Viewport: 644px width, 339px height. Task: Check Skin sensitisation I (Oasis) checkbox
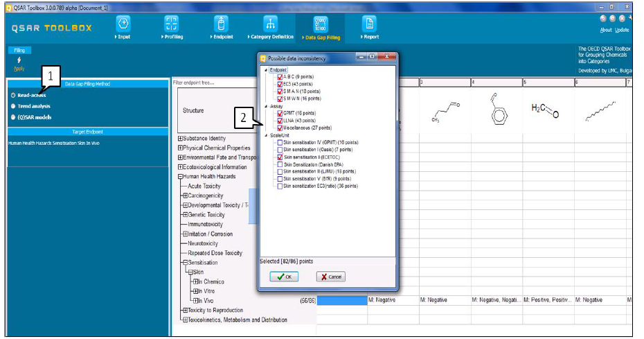pyautogui.click(x=280, y=150)
